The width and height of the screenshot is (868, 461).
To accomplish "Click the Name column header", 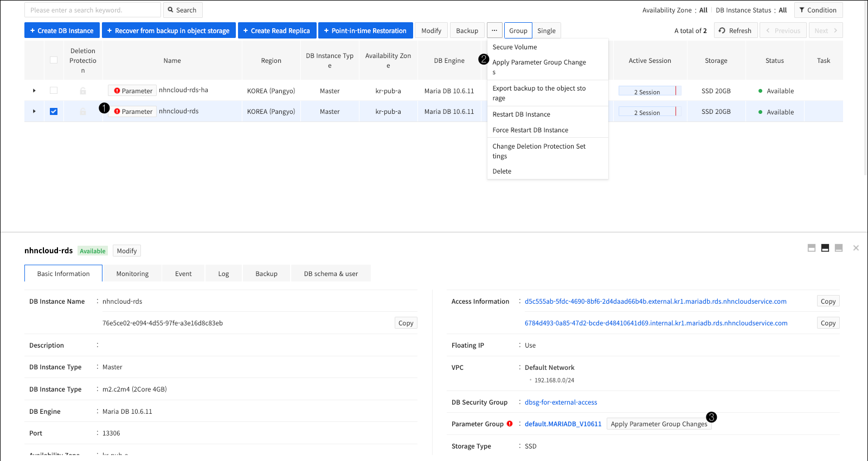I will pos(172,60).
